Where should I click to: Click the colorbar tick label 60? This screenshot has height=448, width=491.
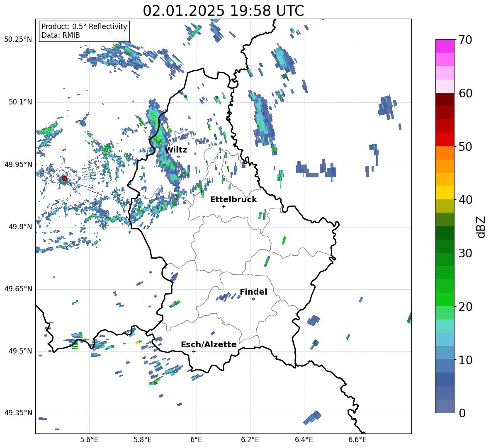tap(465, 93)
